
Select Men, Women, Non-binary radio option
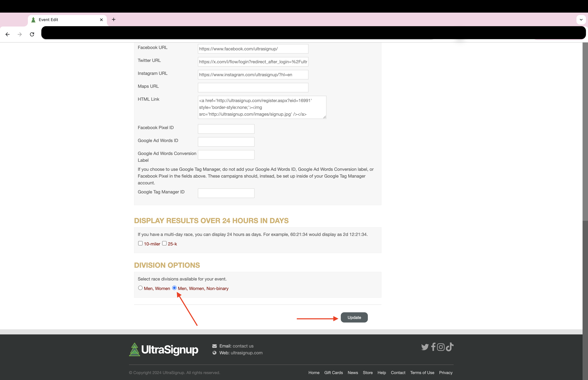pos(174,288)
